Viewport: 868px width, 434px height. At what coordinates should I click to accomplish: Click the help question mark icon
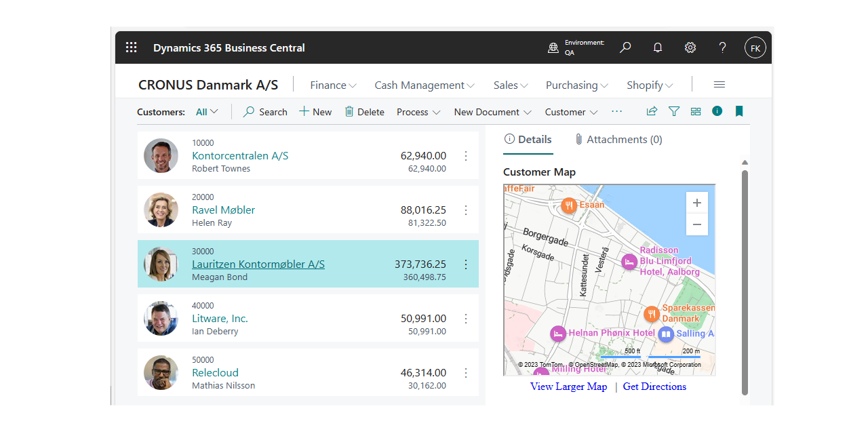[722, 47]
